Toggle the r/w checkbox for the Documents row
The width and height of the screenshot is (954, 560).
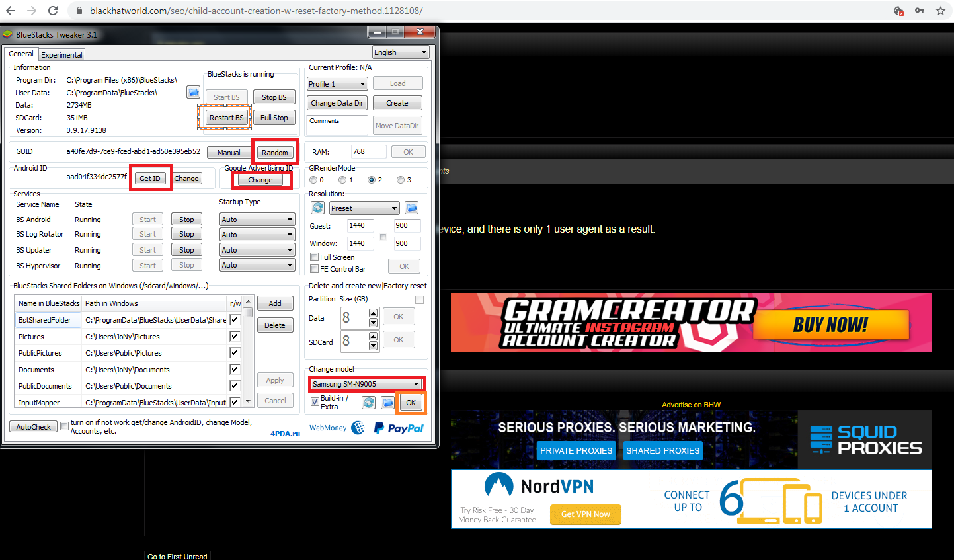point(234,370)
